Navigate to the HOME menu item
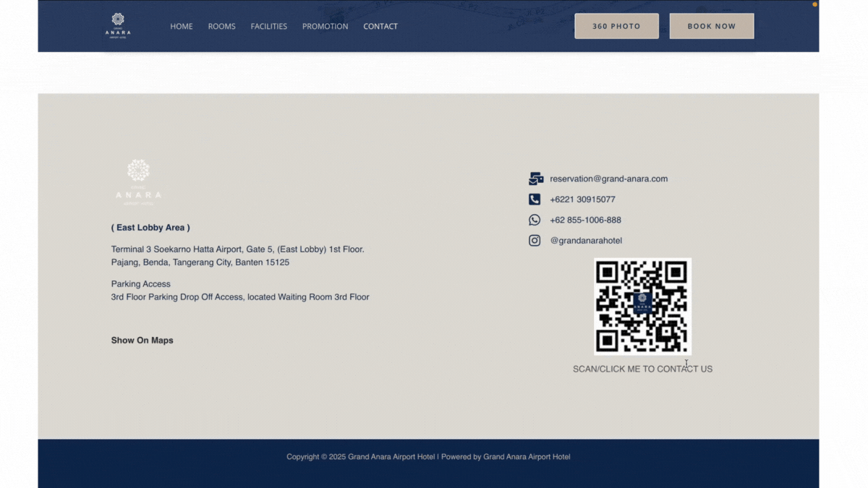The height and width of the screenshot is (488, 868). (x=181, y=26)
